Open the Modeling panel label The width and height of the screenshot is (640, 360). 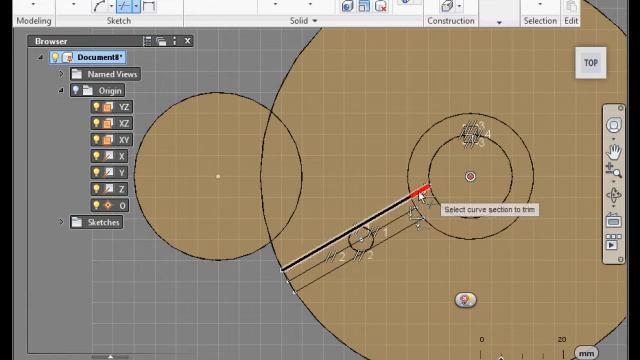point(34,21)
